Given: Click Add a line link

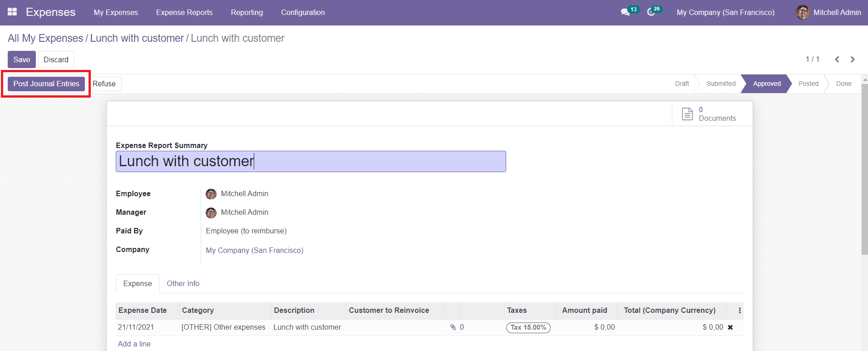Looking at the screenshot, I should point(134,344).
